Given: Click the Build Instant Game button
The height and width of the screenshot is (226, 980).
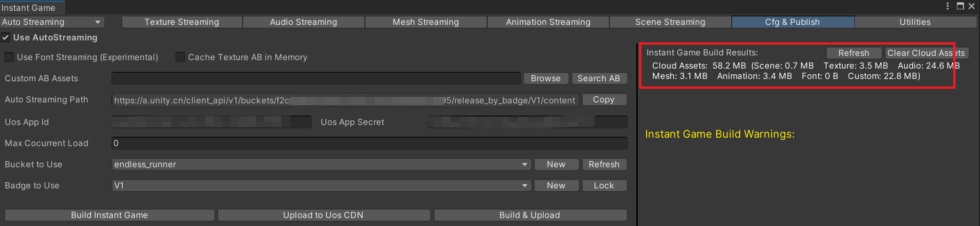Looking at the screenshot, I should tap(110, 215).
